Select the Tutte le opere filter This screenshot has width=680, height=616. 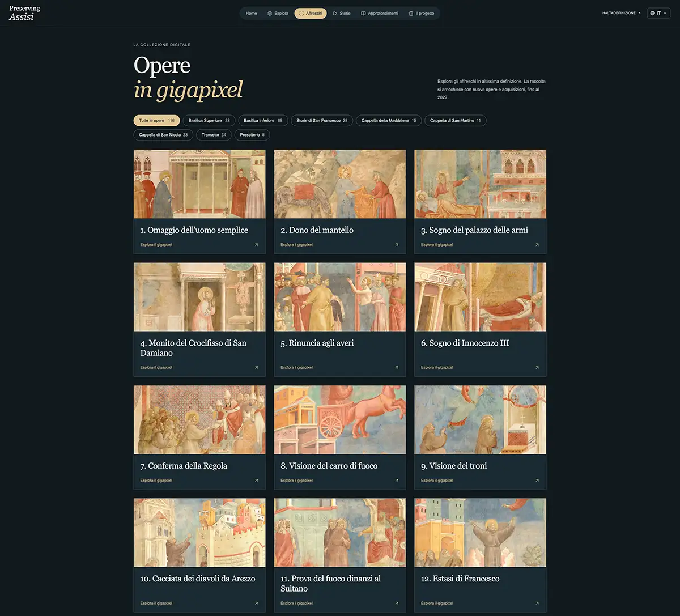click(156, 121)
